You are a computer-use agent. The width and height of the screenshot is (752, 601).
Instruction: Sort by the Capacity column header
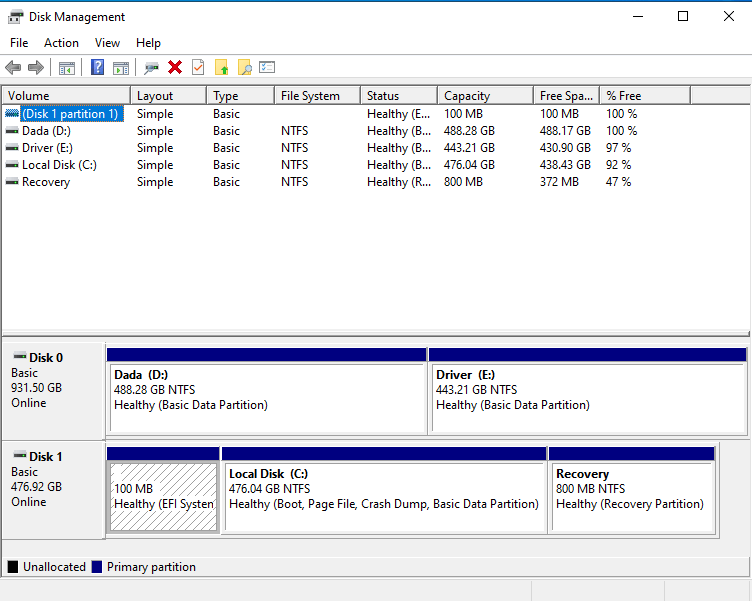(485, 95)
